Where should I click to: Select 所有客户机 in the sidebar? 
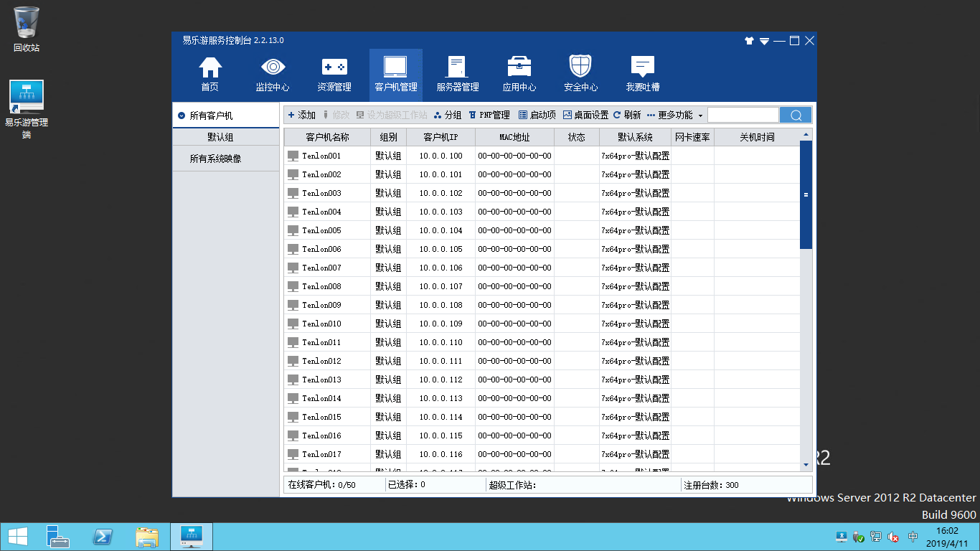(x=226, y=116)
